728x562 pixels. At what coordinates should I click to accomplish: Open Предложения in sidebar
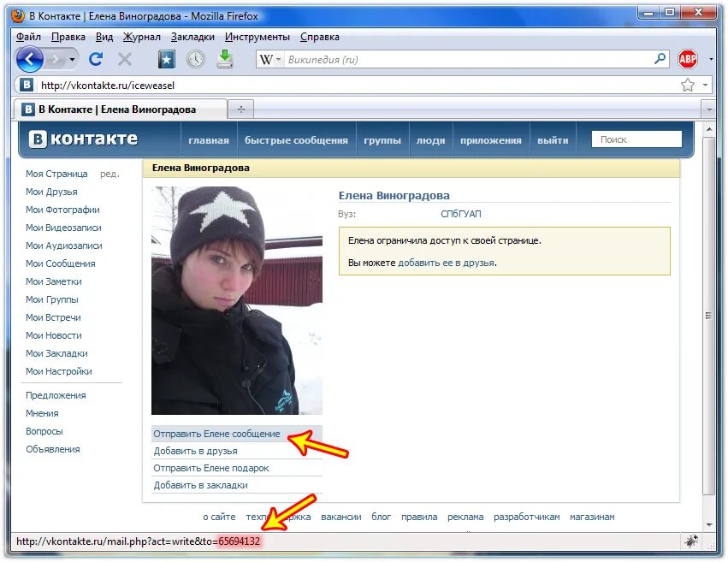coord(56,395)
